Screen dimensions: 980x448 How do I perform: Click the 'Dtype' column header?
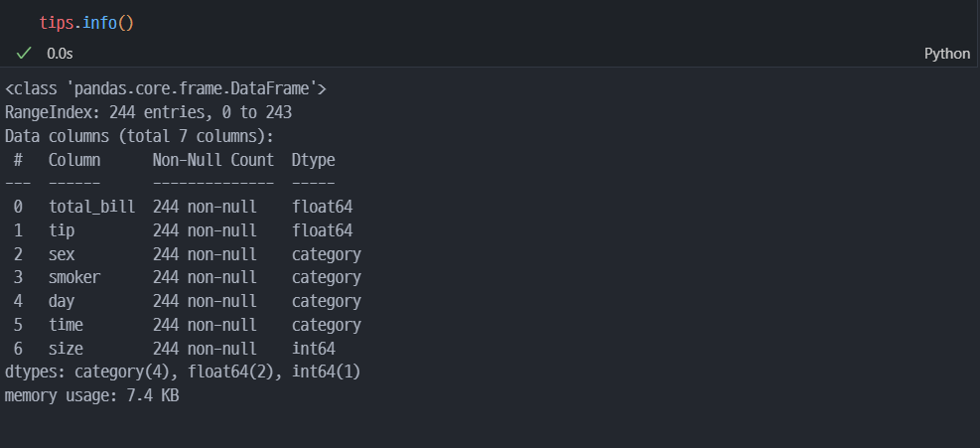pos(313,160)
